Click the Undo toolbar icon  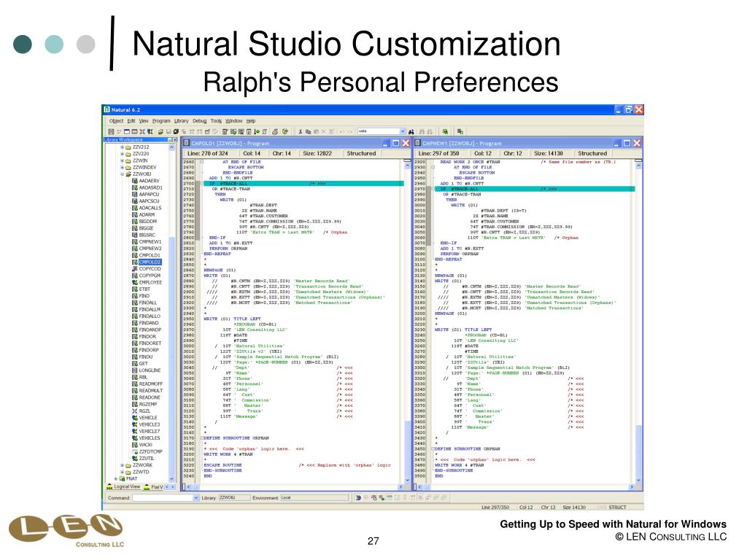pyautogui.click(x=341, y=131)
